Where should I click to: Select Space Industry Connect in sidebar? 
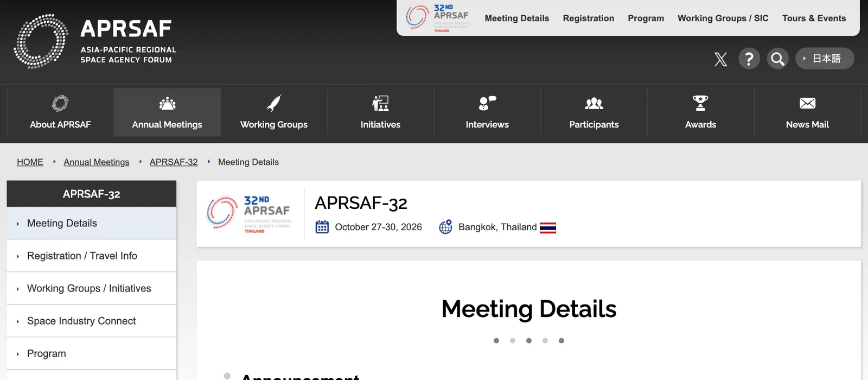click(92, 321)
